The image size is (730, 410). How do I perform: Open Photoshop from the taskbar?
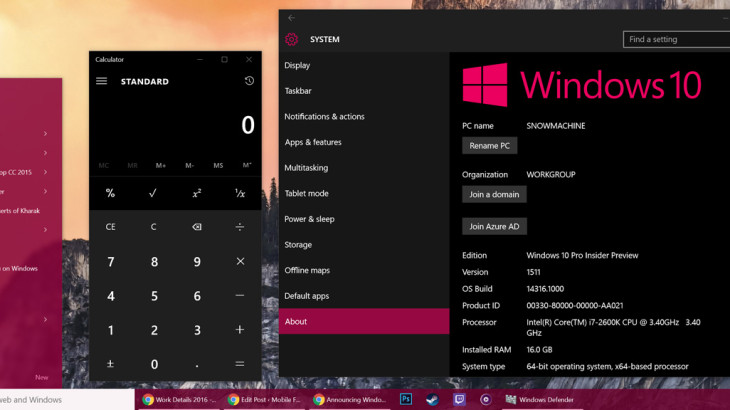click(406, 399)
